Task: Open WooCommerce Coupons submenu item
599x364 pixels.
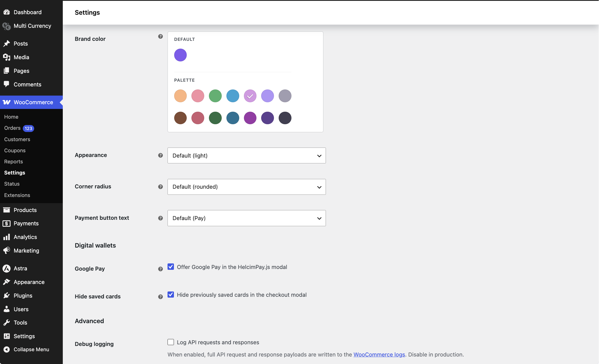Action: pos(15,151)
